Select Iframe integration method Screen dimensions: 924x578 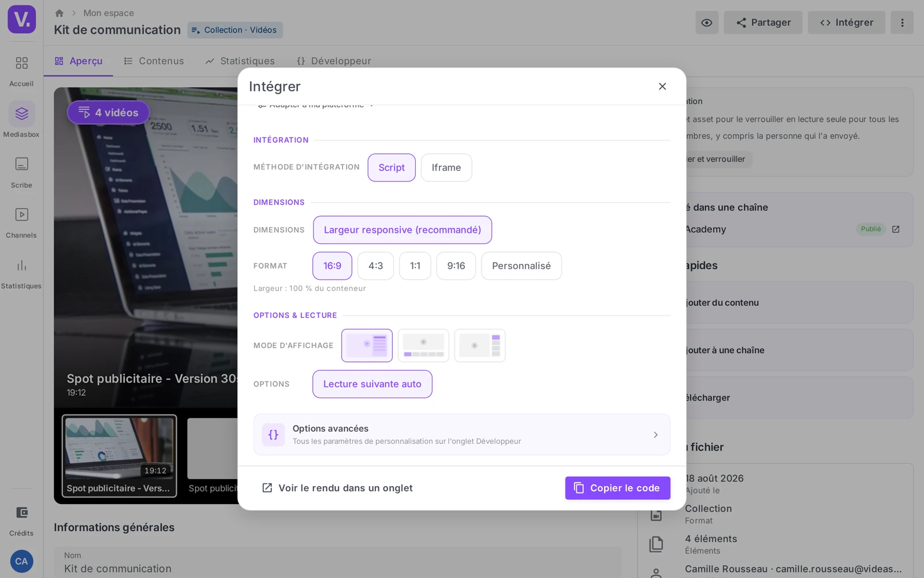click(446, 168)
